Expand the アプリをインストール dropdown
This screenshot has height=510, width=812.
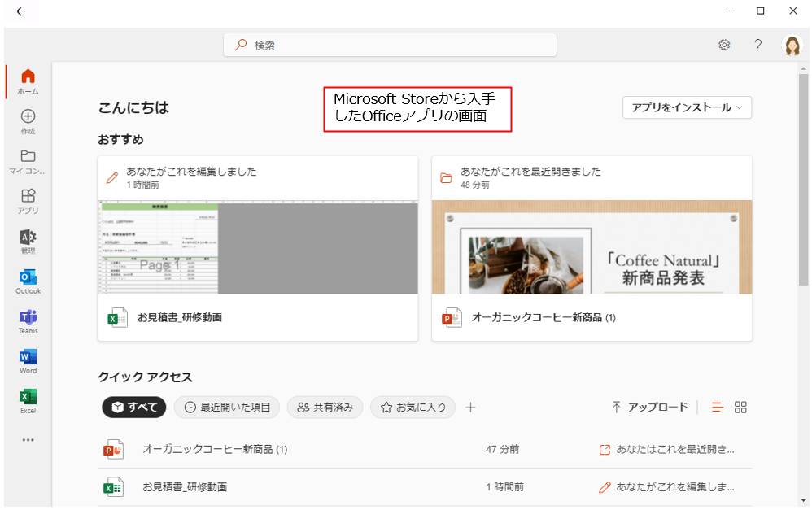[687, 107]
